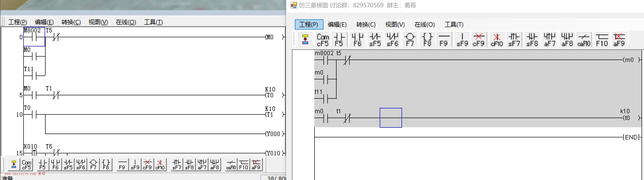Screen dimensions: 644x180
Task: Select aF7 parallel rising pulse in right toolbar
Action: (549, 40)
